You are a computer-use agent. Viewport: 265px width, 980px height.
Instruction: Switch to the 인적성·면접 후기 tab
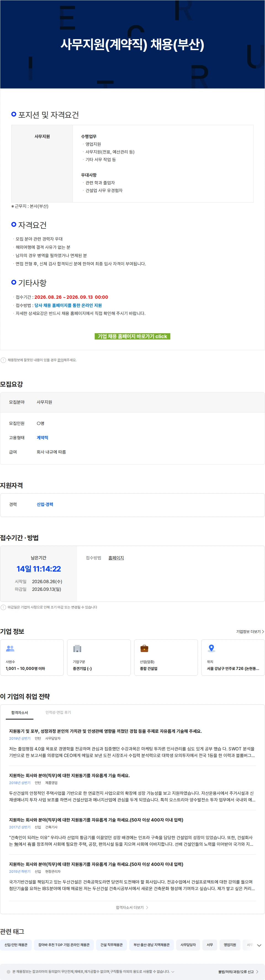[58, 712]
